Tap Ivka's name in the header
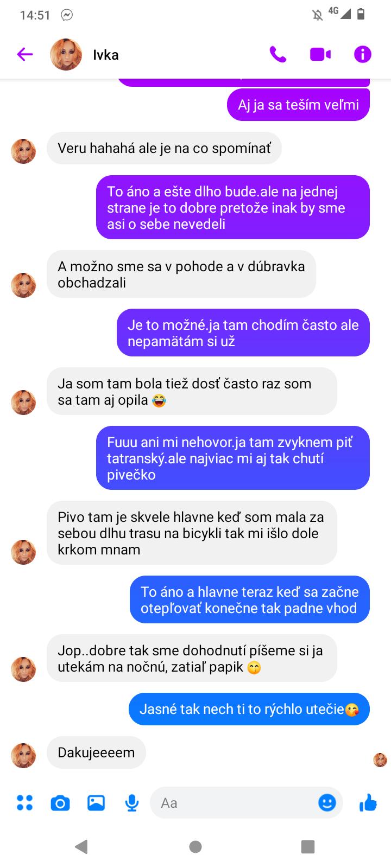 (106, 55)
